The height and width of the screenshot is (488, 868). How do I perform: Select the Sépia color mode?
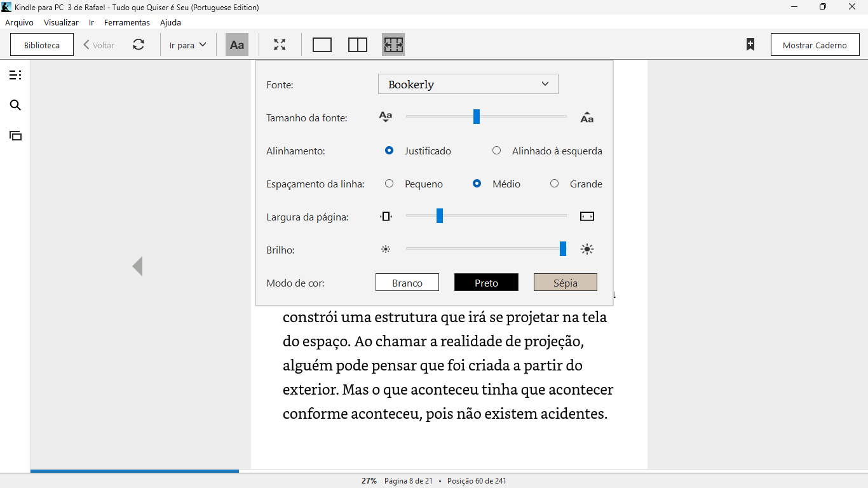[565, 283]
